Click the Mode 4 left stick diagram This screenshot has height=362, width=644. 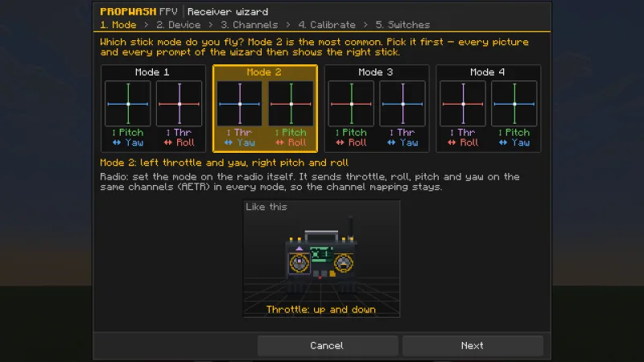(x=463, y=104)
